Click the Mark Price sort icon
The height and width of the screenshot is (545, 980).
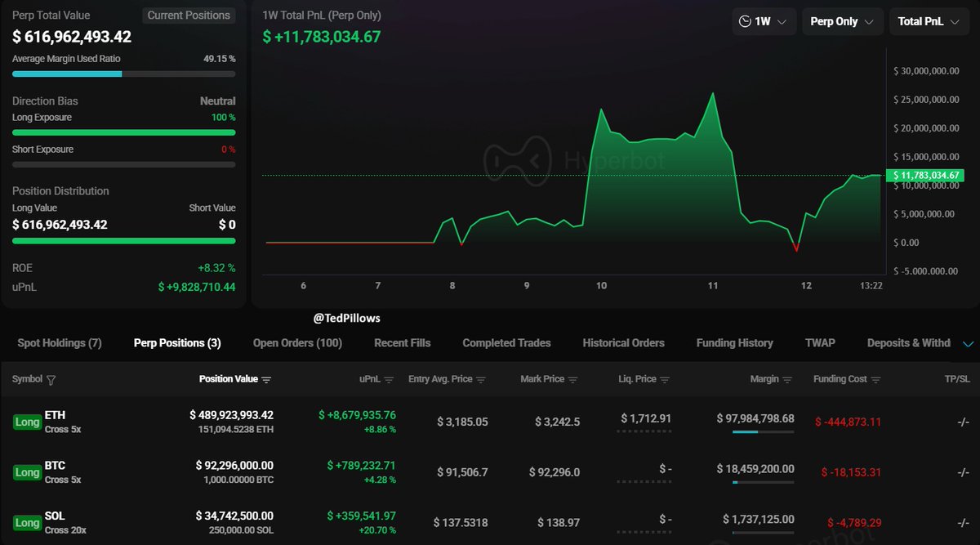pyautogui.click(x=572, y=380)
